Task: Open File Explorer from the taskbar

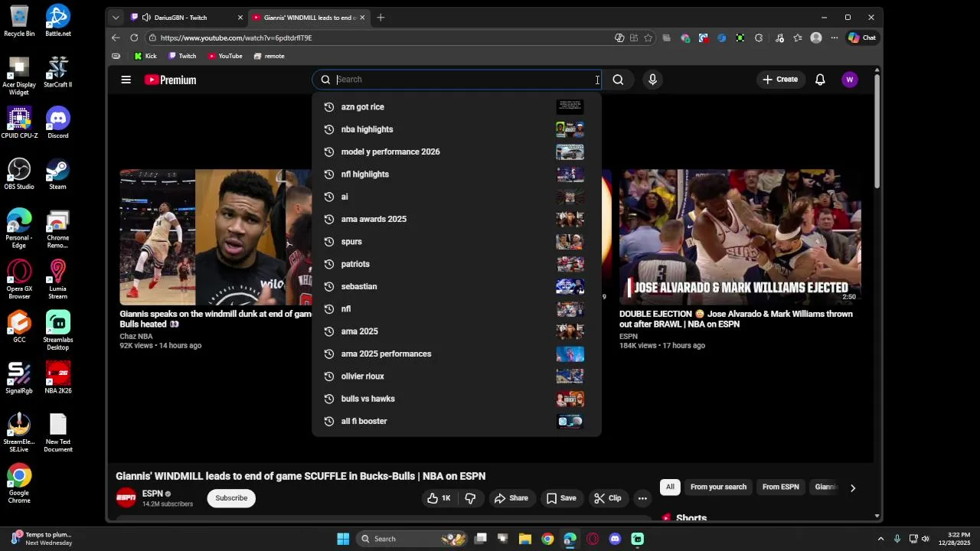Action: click(x=525, y=539)
